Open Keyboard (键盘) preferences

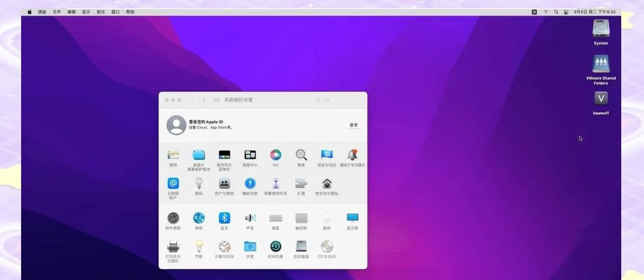(276, 218)
